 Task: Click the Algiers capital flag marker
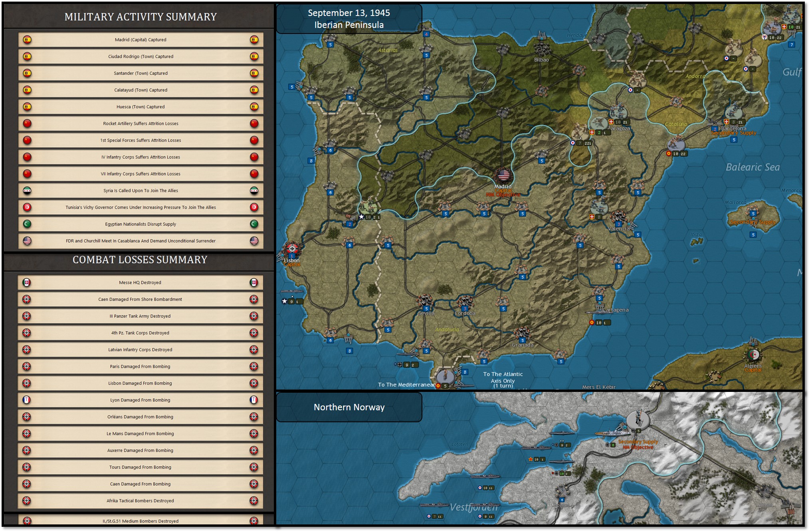click(754, 354)
